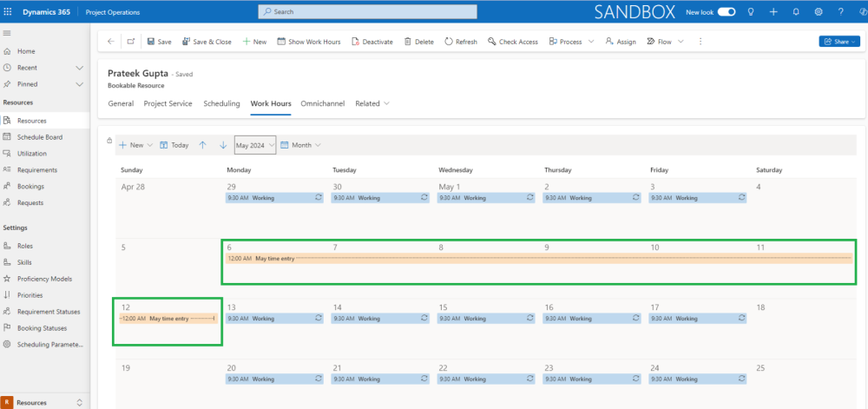Click the Dynamics 365 app launcher waffle icon
The image size is (868, 409).
[x=10, y=12]
